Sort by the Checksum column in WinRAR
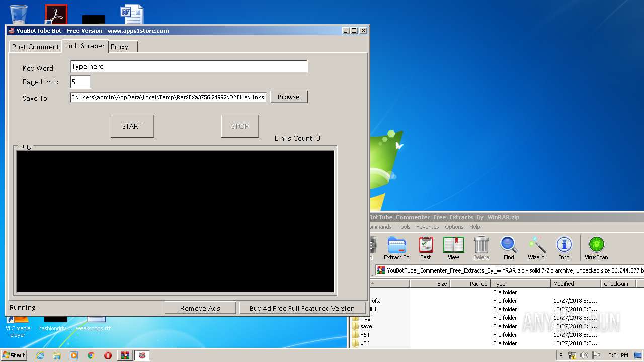 coord(618,284)
